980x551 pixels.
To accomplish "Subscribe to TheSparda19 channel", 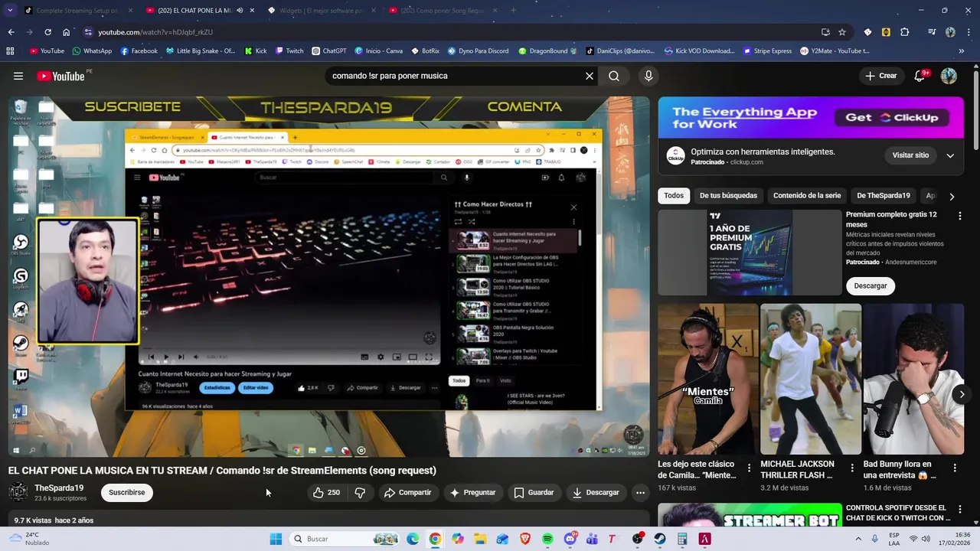I will click(x=126, y=493).
